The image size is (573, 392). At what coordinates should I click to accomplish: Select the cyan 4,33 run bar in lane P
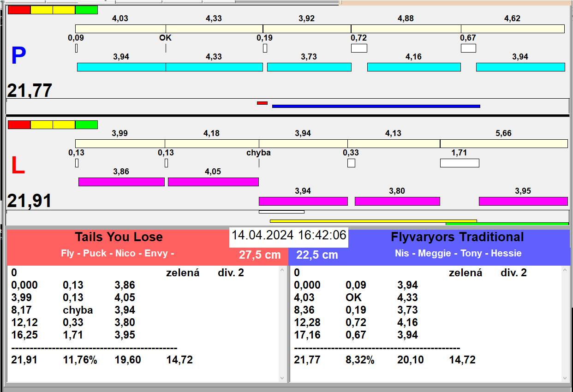214,67
